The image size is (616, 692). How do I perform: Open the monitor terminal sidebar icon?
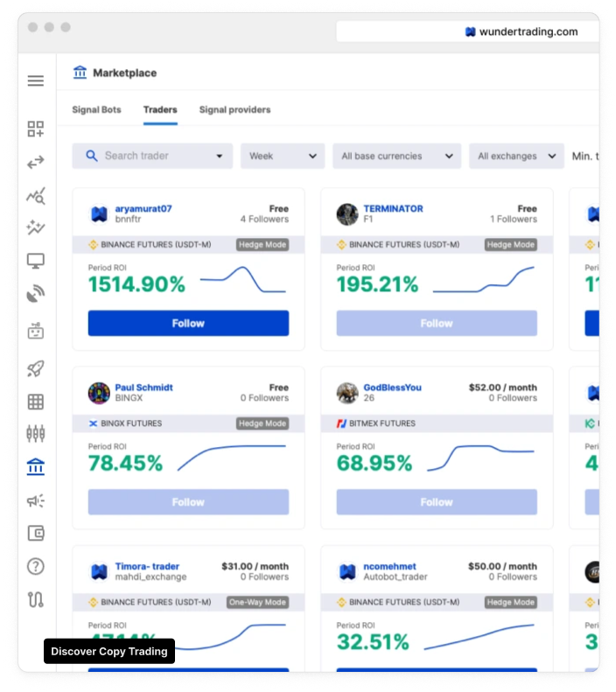36,261
